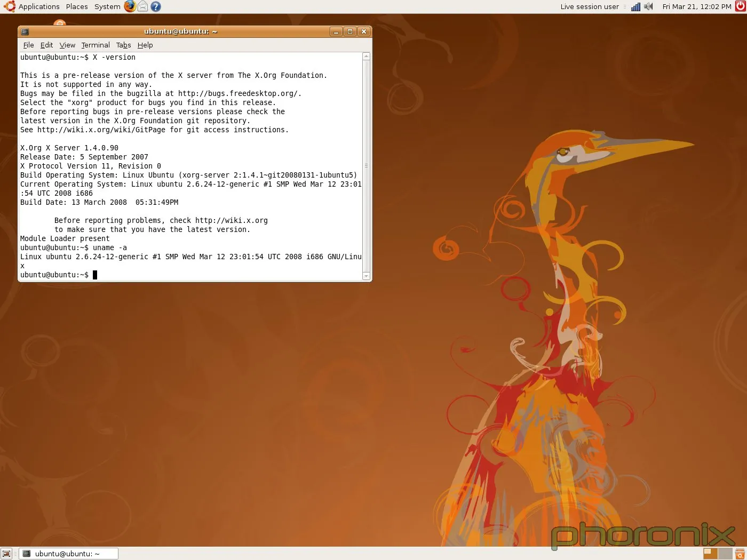747x560 pixels.
Task: Click the red quit/shutdown button top-right
Action: 740,6
